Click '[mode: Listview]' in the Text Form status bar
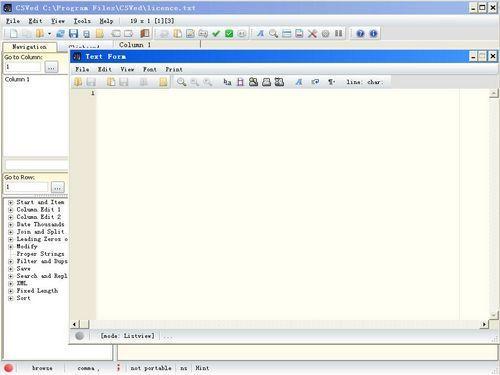500x375 pixels. click(128, 336)
